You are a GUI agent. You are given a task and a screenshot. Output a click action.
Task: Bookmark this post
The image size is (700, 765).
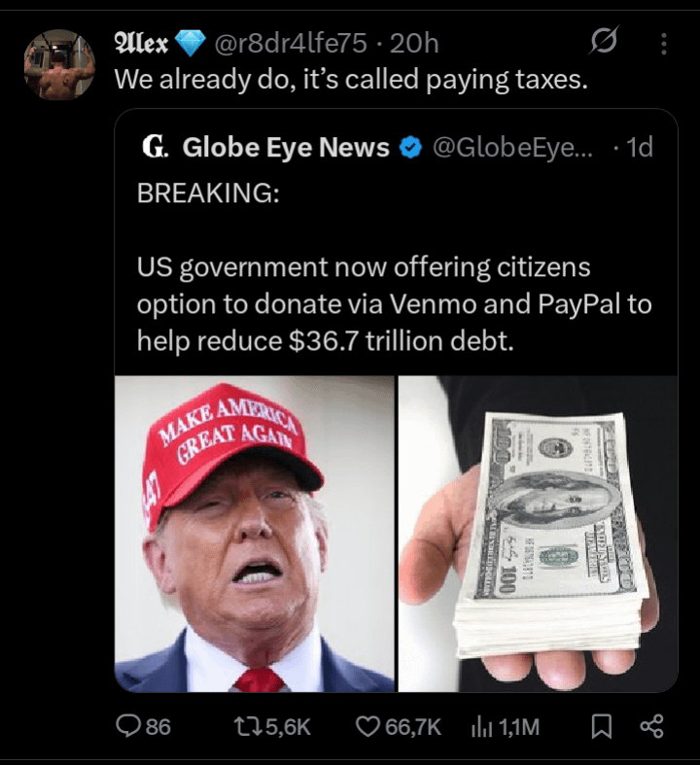[x=602, y=726]
